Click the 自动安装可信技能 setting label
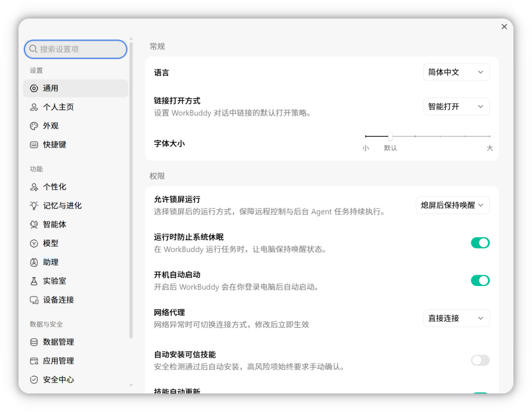The image size is (532, 412). click(x=185, y=355)
